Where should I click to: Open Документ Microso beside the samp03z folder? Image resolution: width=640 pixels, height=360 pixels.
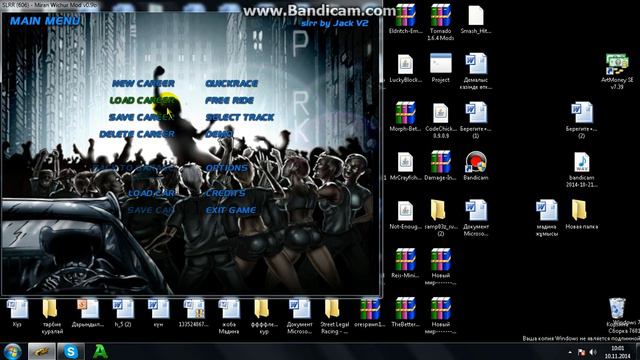click(x=476, y=211)
